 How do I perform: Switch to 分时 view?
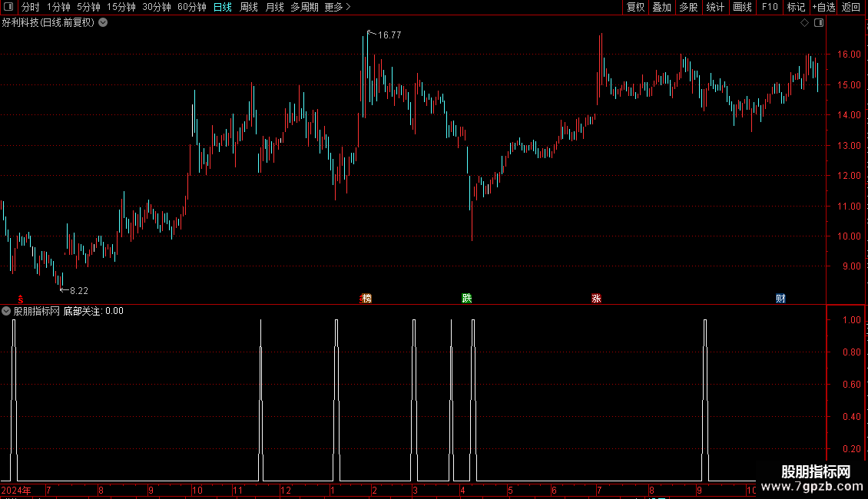pos(31,7)
